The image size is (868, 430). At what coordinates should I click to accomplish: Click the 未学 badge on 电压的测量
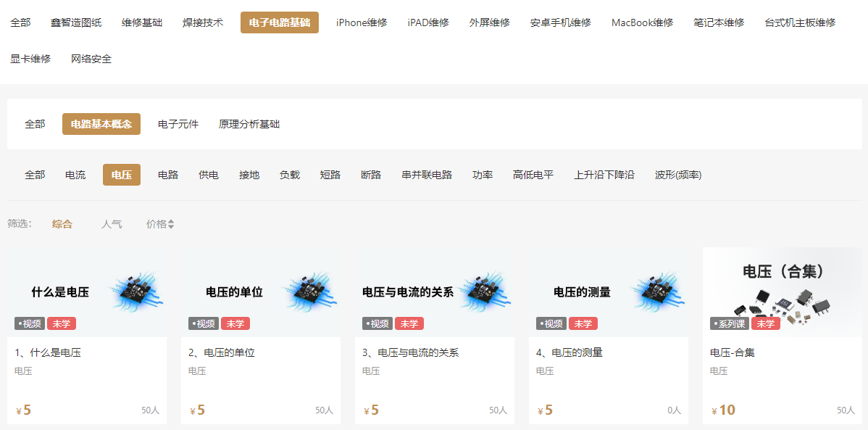pyautogui.click(x=583, y=324)
